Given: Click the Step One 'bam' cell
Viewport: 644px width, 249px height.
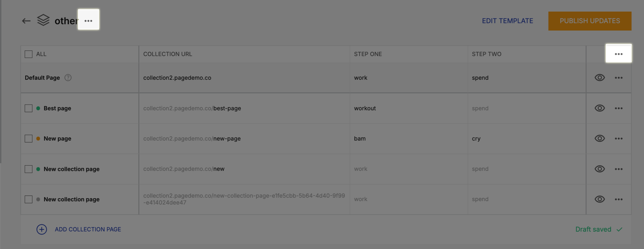Looking at the screenshot, I should pos(360,139).
